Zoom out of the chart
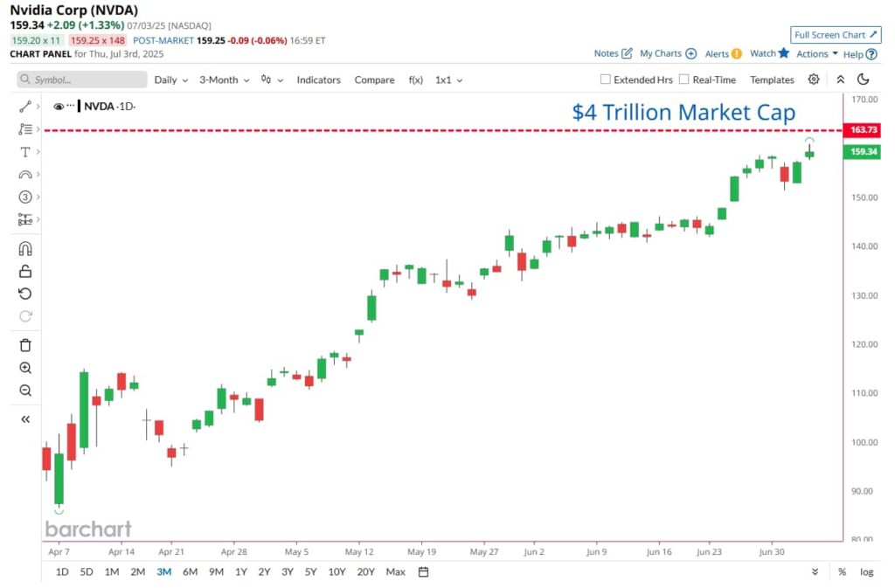The height and width of the screenshot is (588, 895). coord(25,391)
